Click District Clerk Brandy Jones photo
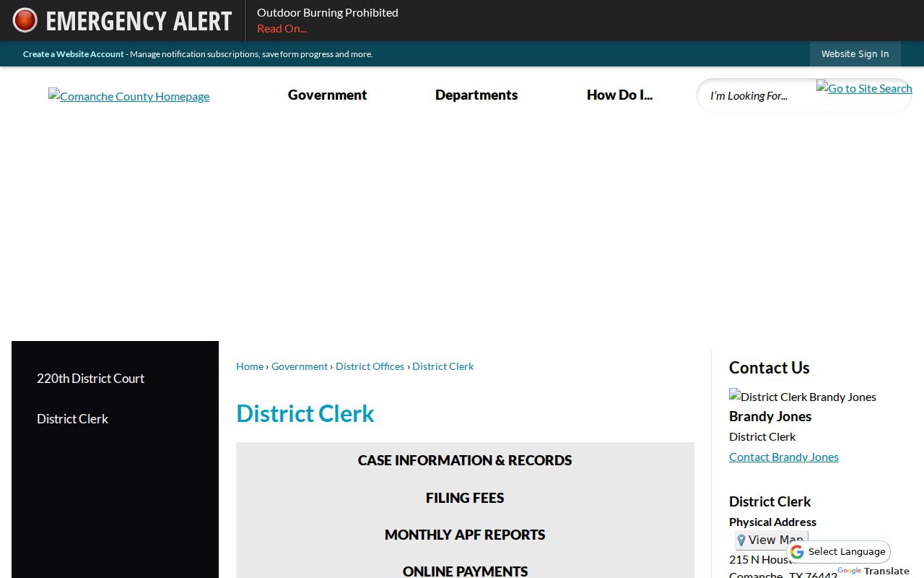This screenshot has width=924, height=578. point(803,397)
